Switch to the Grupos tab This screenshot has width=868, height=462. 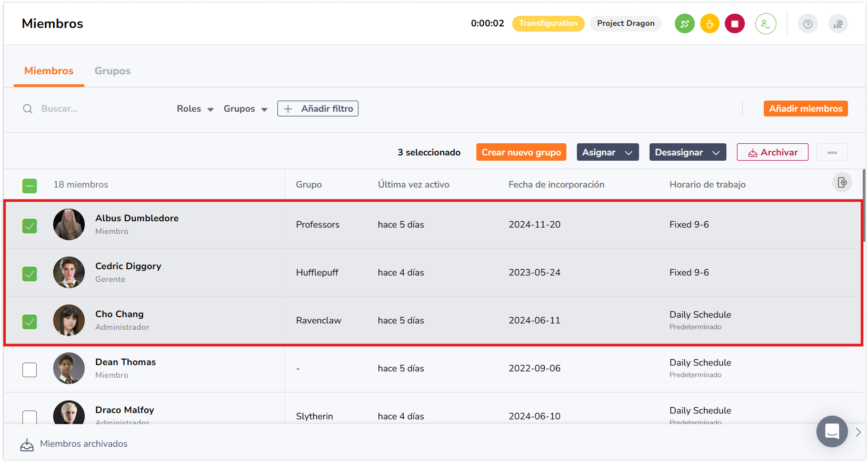click(x=113, y=71)
